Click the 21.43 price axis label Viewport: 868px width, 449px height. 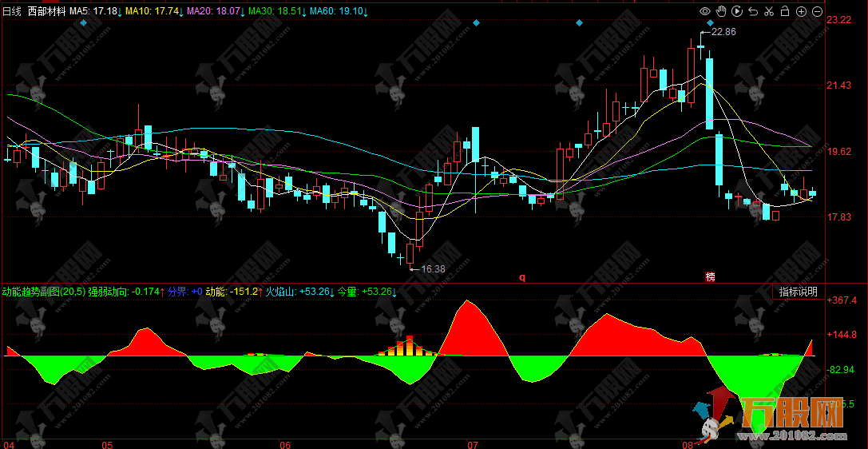click(838, 85)
